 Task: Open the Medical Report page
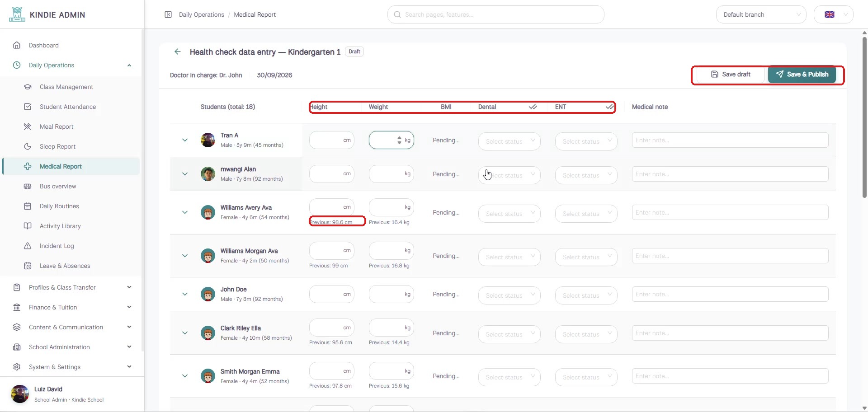(x=71, y=166)
